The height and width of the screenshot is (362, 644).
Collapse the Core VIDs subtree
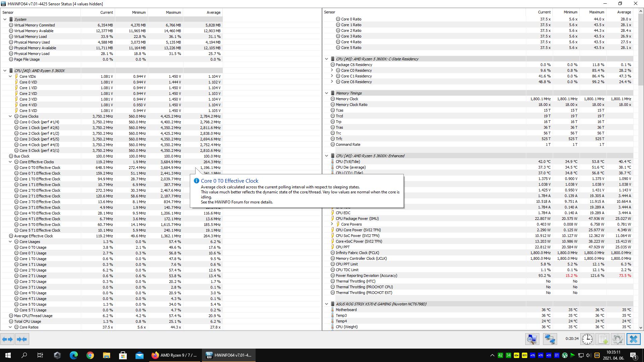pos(10,76)
